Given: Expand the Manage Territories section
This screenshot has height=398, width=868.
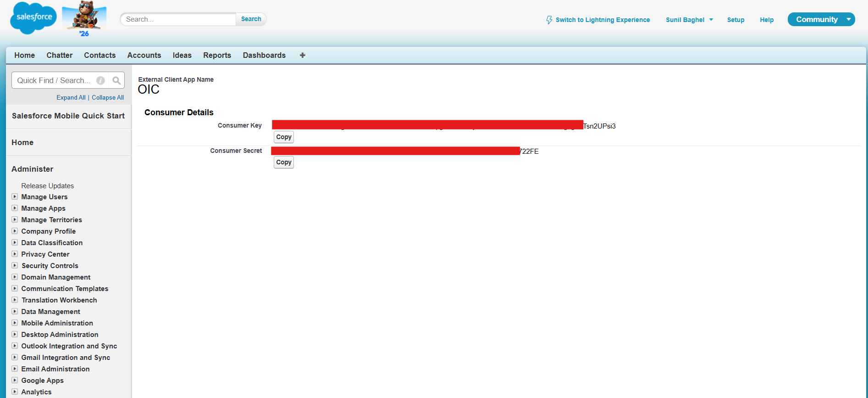Looking at the screenshot, I should point(15,219).
